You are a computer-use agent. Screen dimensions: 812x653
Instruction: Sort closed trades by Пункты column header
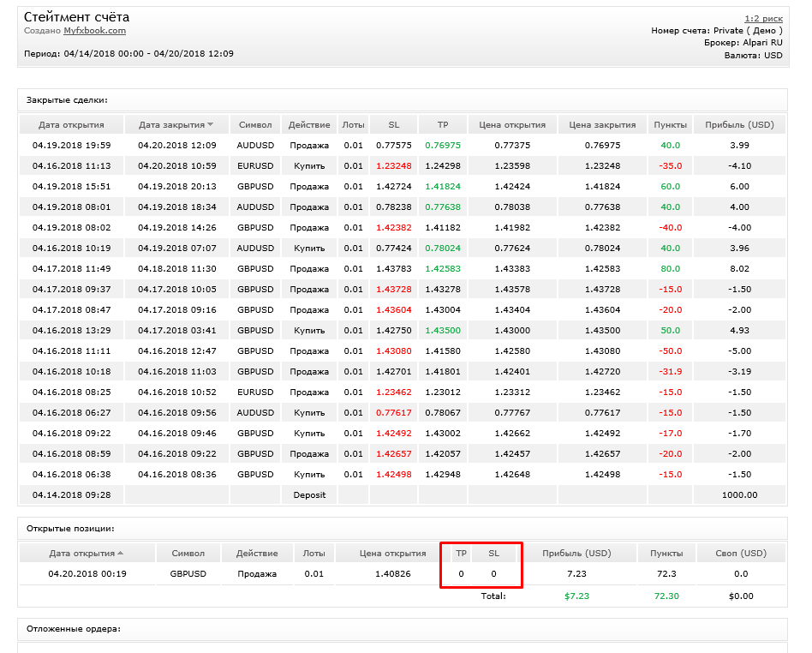point(670,125)
